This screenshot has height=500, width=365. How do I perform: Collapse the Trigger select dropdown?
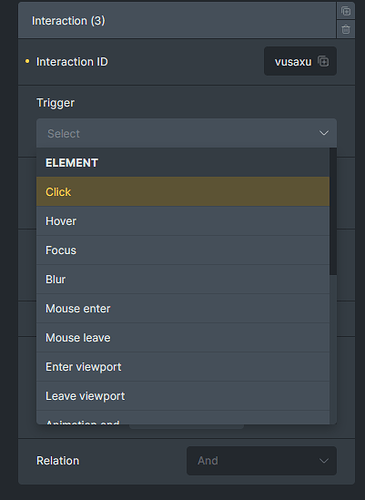(186, 133)
